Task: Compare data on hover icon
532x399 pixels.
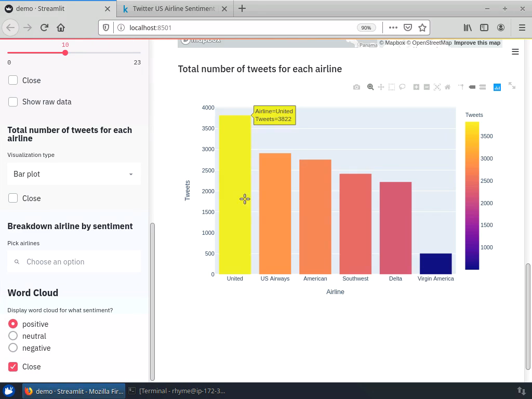Action: (x=483, y=87)
